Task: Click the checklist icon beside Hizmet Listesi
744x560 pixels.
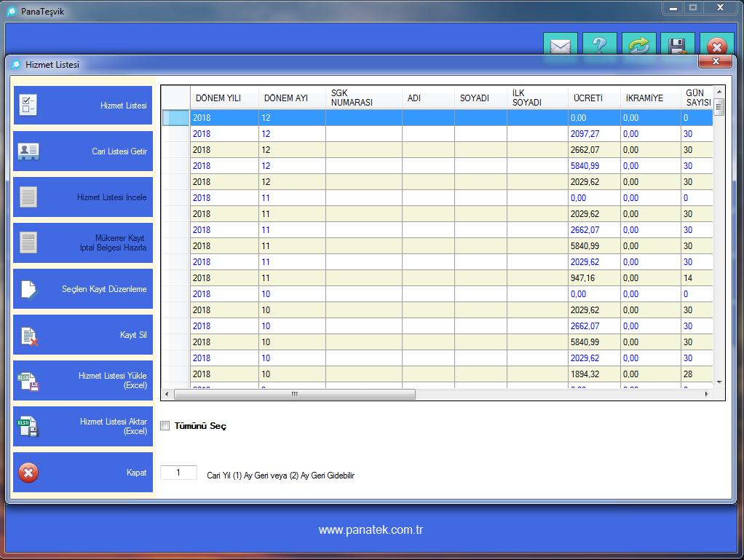Action: click(28, 105)
